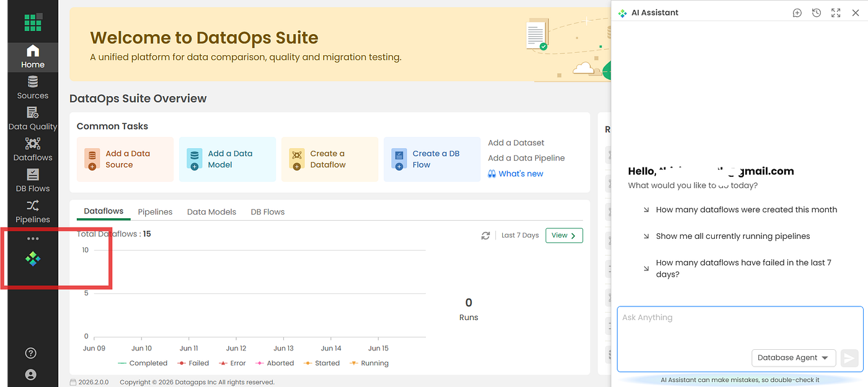Close the AI Assistant panel

pos(856,13)
